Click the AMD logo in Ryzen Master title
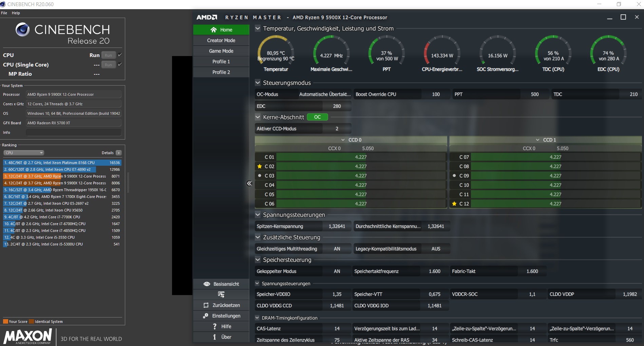Viewport: 644px width, 346px height. (207, 17)
